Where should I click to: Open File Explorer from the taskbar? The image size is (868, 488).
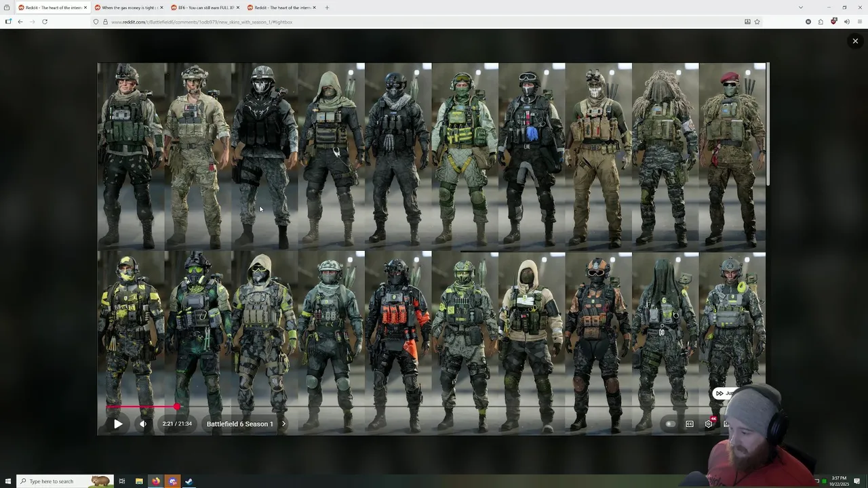coord(139,481)
